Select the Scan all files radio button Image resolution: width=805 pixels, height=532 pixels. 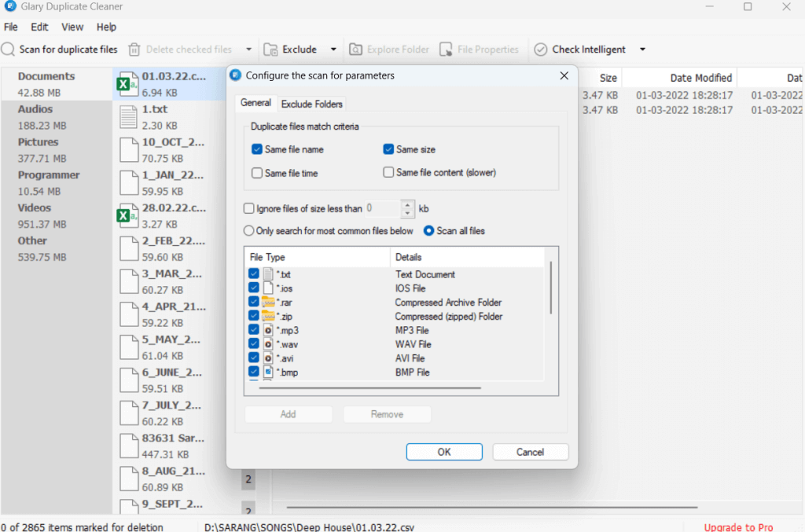click(428, 231)
